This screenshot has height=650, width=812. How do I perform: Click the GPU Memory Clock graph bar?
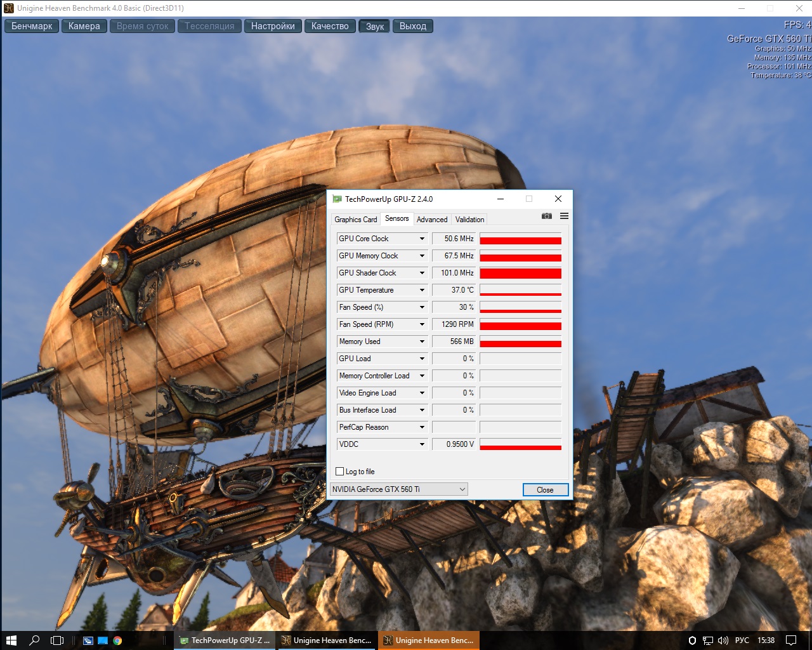(521, 256)
